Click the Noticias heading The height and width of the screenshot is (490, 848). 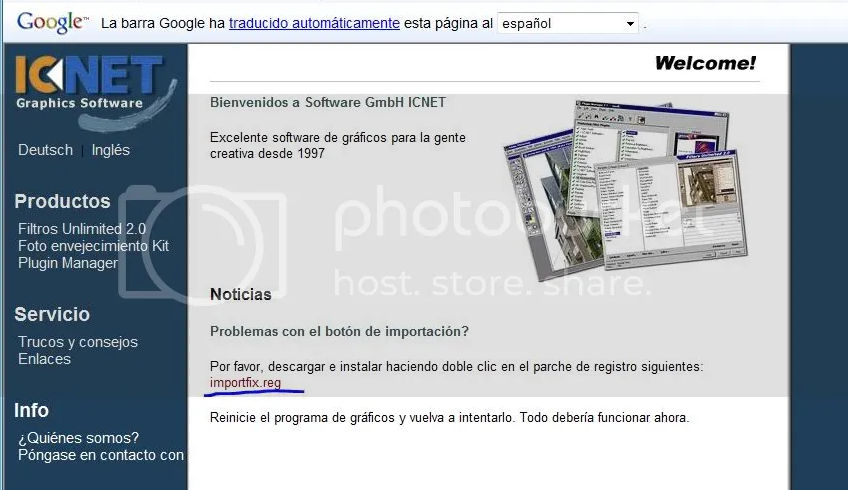point(241,294)
